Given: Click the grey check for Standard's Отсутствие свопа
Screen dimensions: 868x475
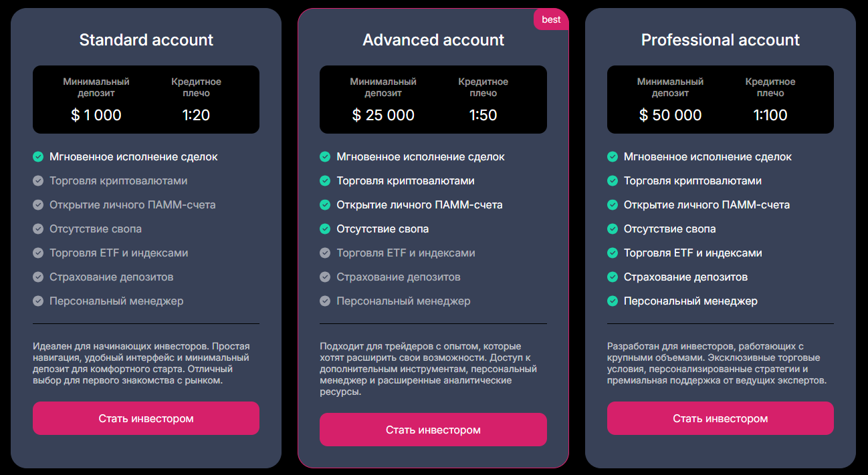Looking at the screenshot, I should 38,229.
